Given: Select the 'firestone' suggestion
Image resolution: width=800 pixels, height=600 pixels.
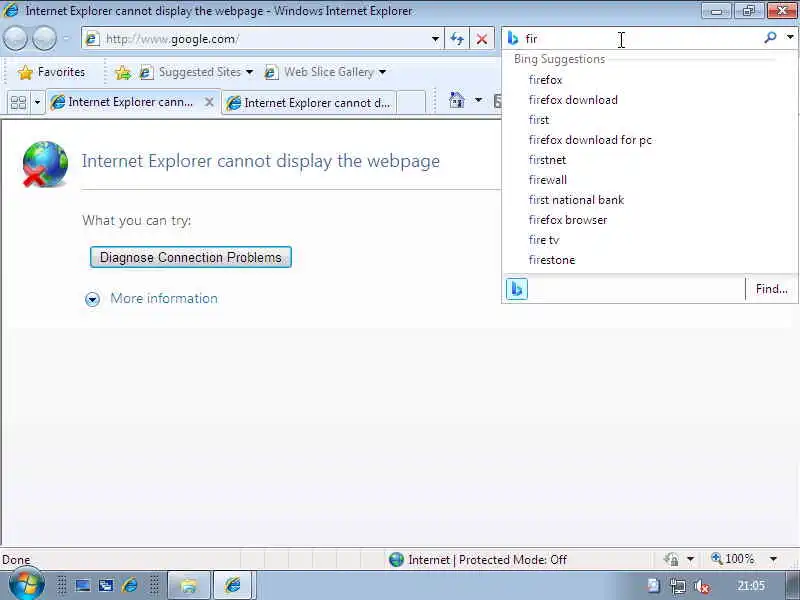Looking at the screenshot, I should [649, 260].
